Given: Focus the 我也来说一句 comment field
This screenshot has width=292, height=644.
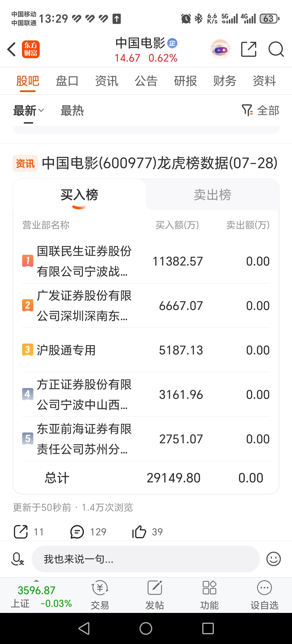Looking at the screenshot, I should pyautogui.click(x=146, y=559).
